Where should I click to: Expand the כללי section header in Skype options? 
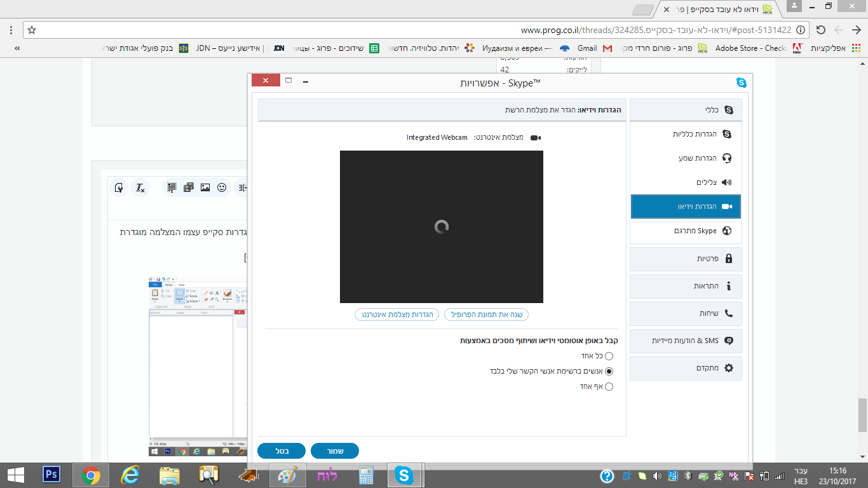coord(686,110)
